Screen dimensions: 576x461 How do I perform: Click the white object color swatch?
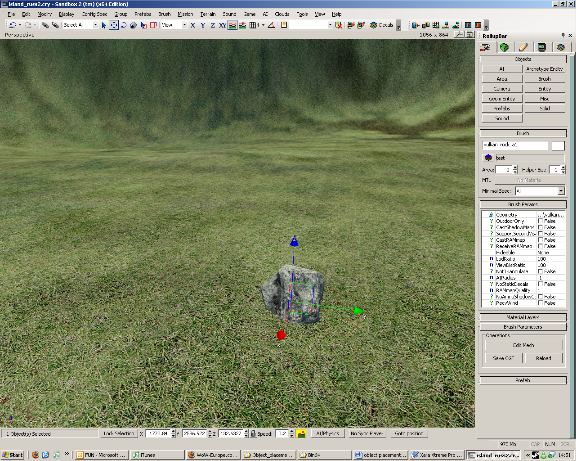coord(558,145)
